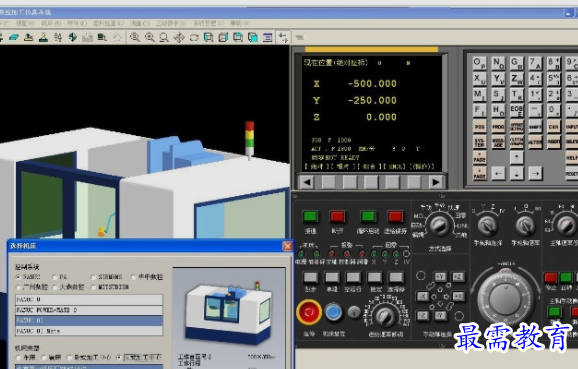Image resolution: width=578 pixels, height=369 pixels.
Task: Click the -Y jog button
Action: (x=440, y=316)
